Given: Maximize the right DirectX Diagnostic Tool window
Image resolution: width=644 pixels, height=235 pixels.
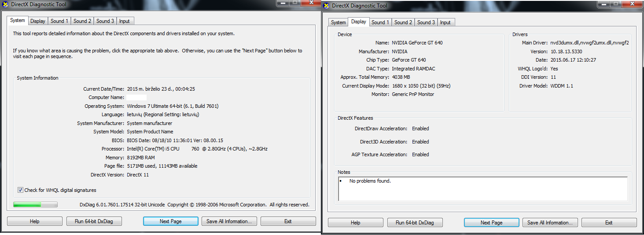Looking at the screenshot, I should tap(615, 4).
